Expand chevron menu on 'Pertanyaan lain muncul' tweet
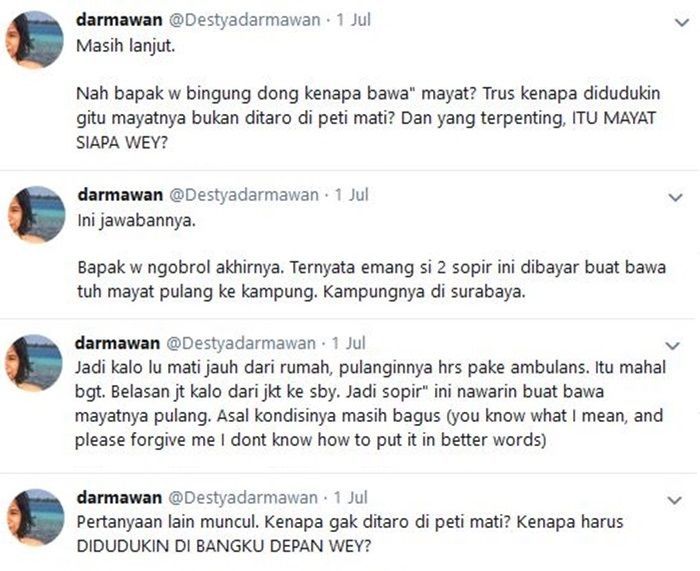Image resolution: width=700 pixels, height=571 pixels. [x=674, y=500]
